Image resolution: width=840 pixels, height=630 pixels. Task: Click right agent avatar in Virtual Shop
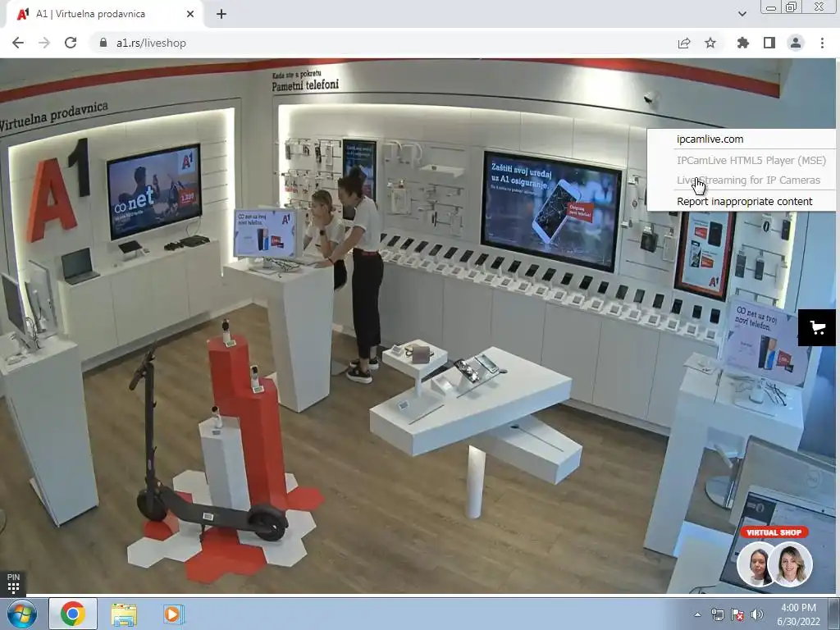pos(792,564)
